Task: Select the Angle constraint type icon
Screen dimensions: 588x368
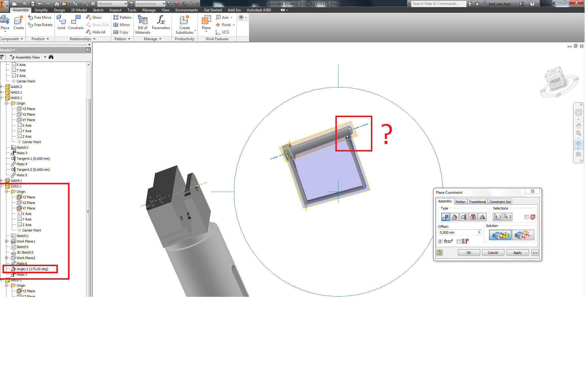Action: pos(454,217)
